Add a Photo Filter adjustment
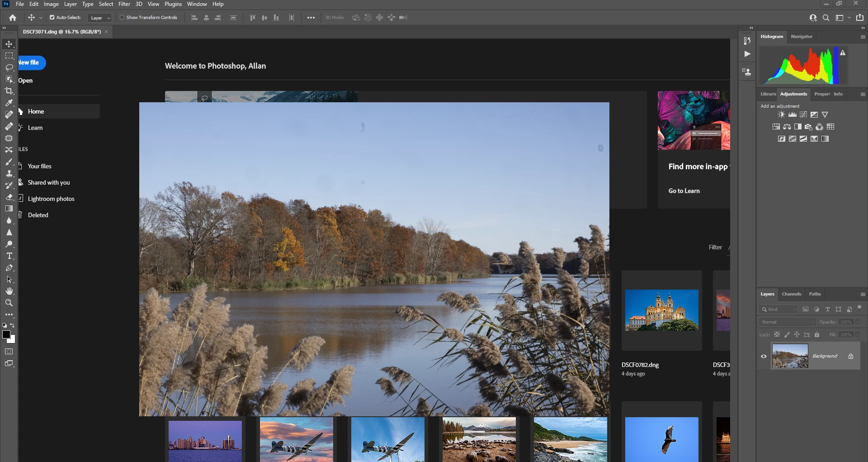Image resolution: width=868 pixels, height=462 pixels. 809,127
